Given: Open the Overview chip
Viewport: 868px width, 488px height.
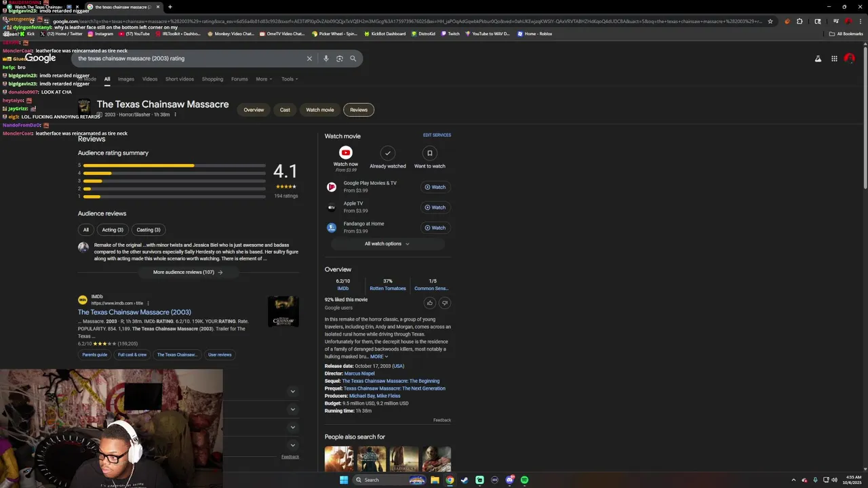Looking at the screenshot, I should (x=254, y=110).
